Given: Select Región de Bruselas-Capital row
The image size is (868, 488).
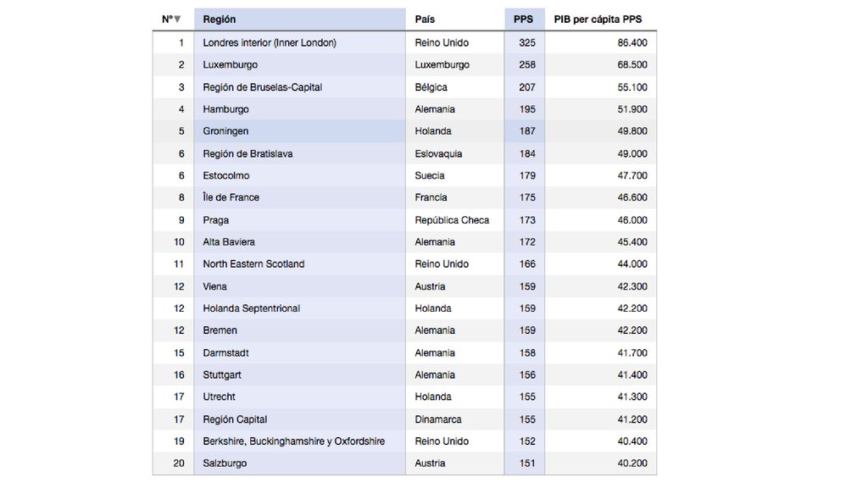Looking at the screenshot, I should click(x=404, y=87).
